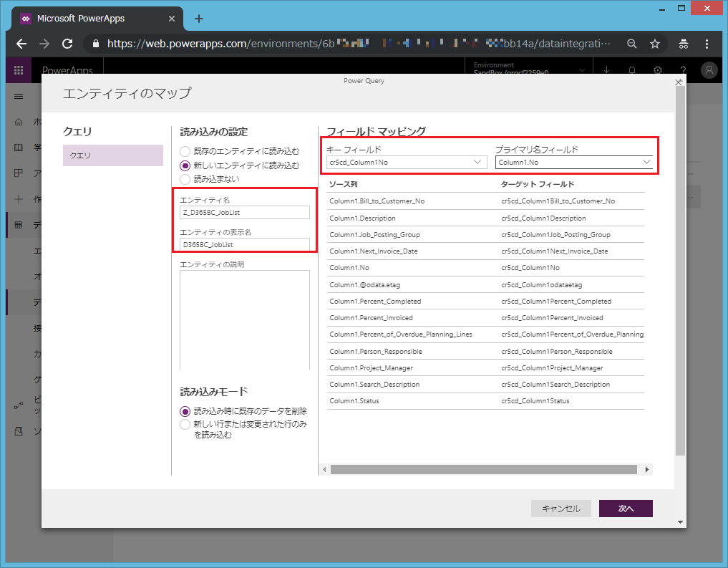The width and height of the screenshot is (728, 568).
Task: Open the PowerApps app launcher waffle icon
Action: (19, 70)
